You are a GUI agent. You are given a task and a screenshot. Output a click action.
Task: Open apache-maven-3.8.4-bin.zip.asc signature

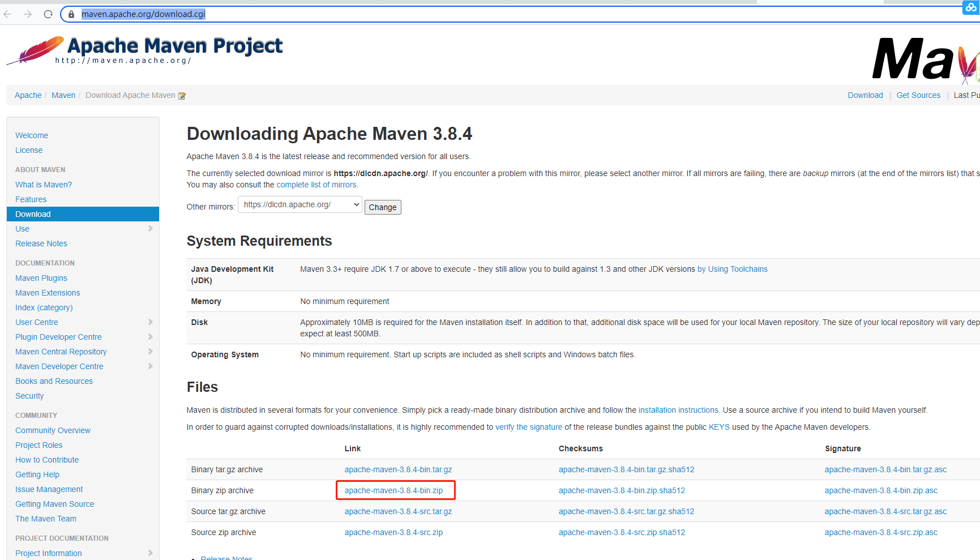click(881, 490)
